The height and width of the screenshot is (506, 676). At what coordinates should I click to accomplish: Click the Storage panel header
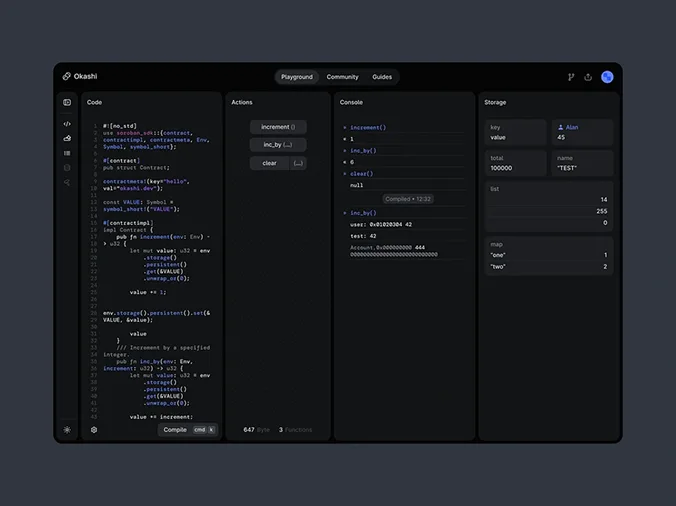point(495,102)
